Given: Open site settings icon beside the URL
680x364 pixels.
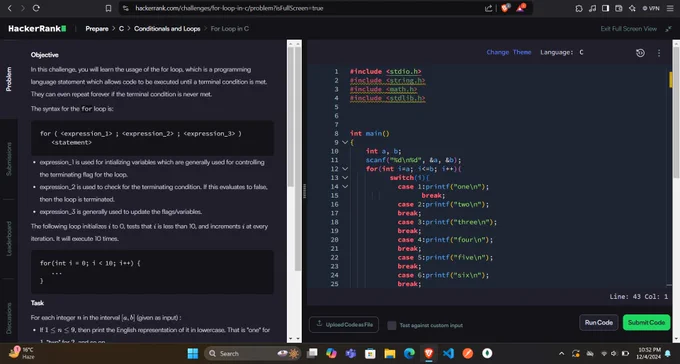Looking at the screenshot, I should pyautogui.click(x=126, y=8).
